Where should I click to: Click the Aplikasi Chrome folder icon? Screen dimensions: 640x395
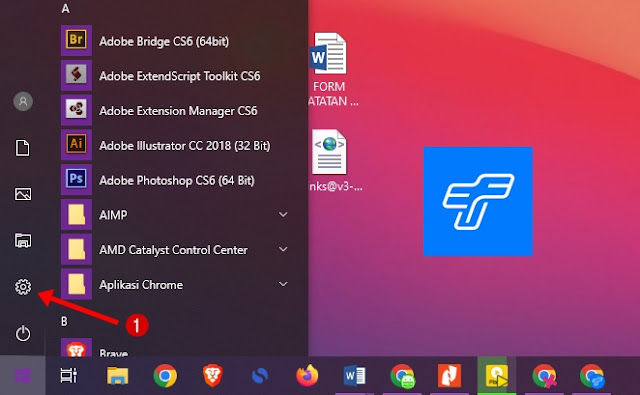[76, 284]
